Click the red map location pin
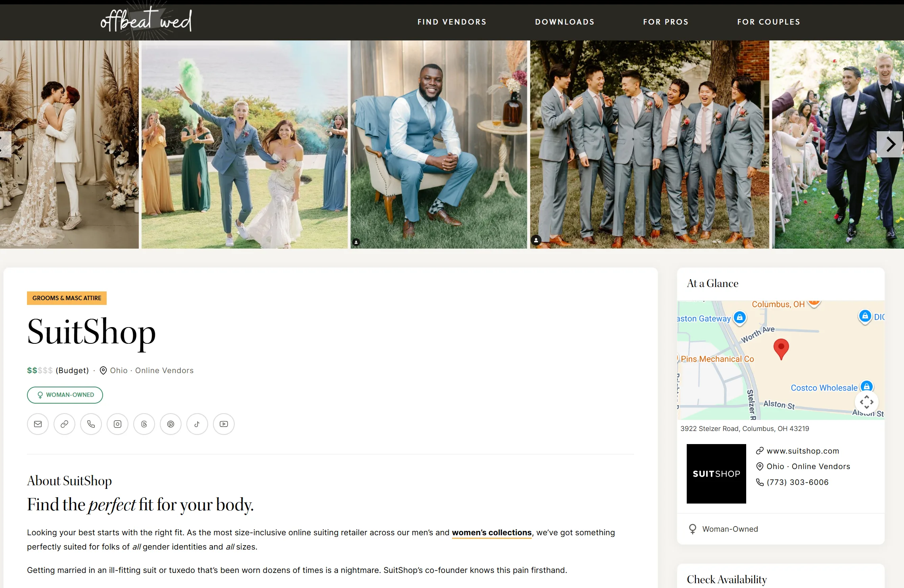 [781, 349]
